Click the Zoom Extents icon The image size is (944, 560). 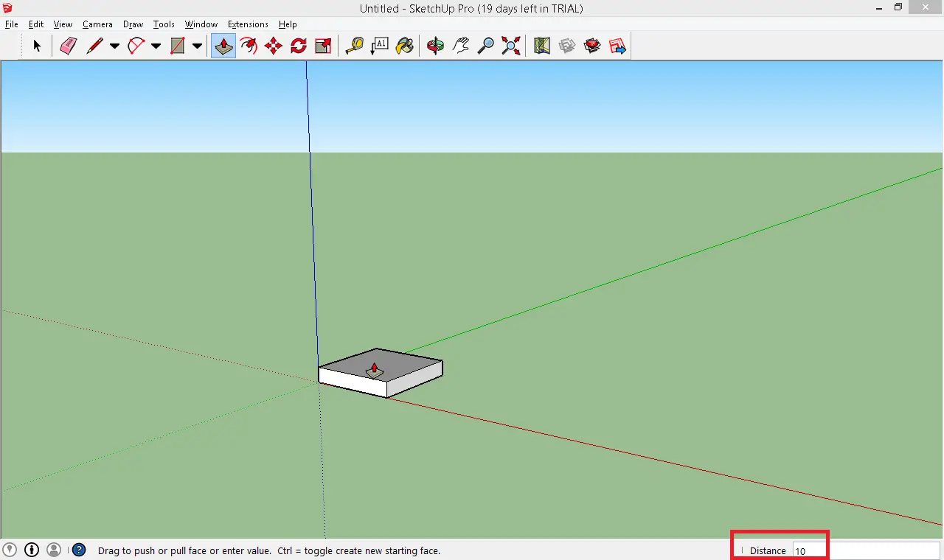510,46
